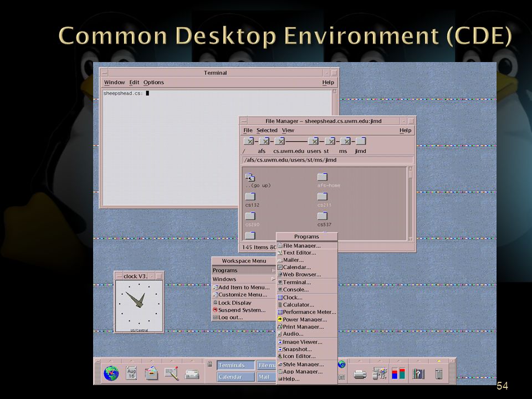Expand subpanel arrow above file drawer icon
This screenshot has height=399, width=532.
[151, 361]
